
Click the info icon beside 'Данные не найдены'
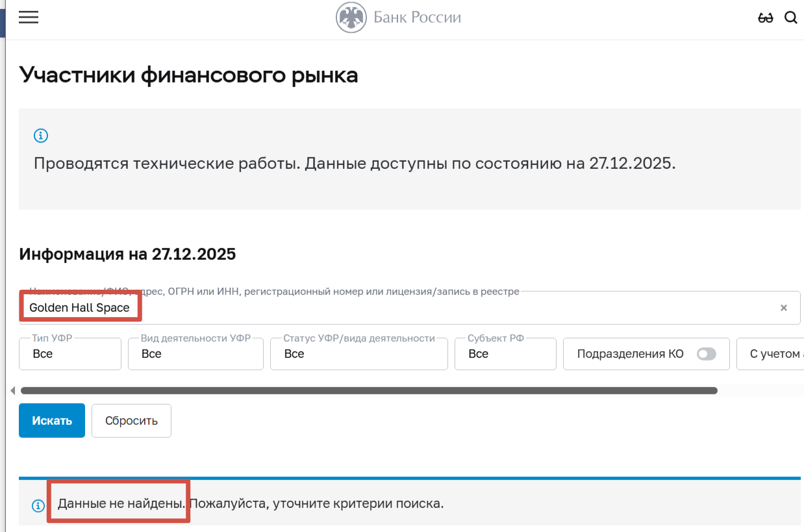pyautogui.click(x=38, y=505)
